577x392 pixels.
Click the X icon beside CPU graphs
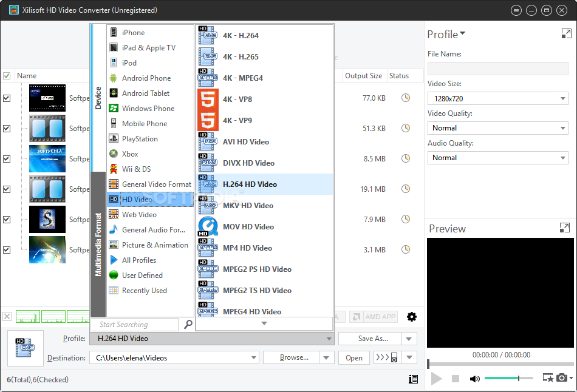pos(7,316)
